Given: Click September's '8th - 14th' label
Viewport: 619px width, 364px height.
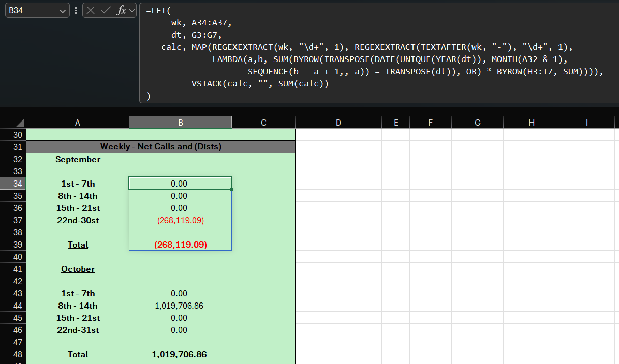Looking at the screenshot, I should pyautogui.click(x=78, y=196).
